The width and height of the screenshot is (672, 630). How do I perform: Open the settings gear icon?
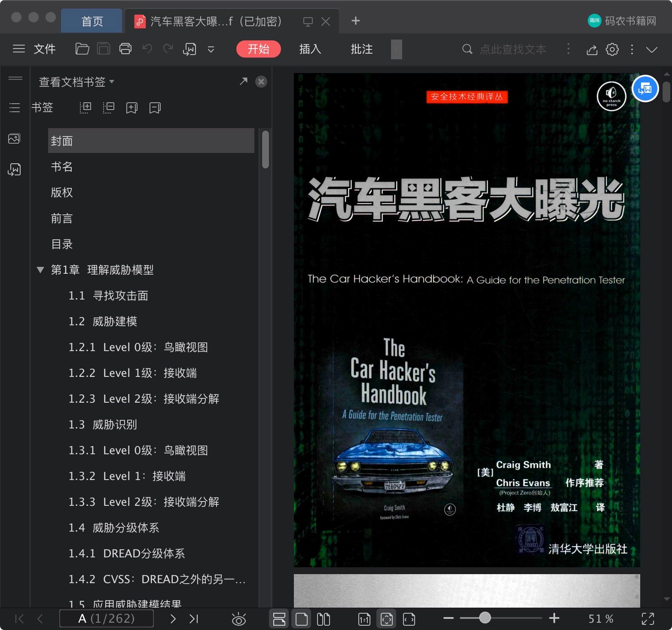[612, 49]
